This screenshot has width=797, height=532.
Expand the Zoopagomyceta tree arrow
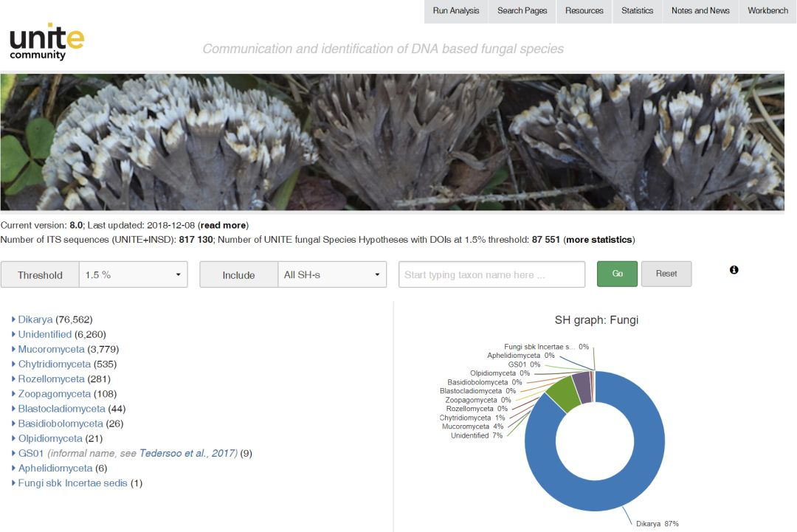point(13,393)
